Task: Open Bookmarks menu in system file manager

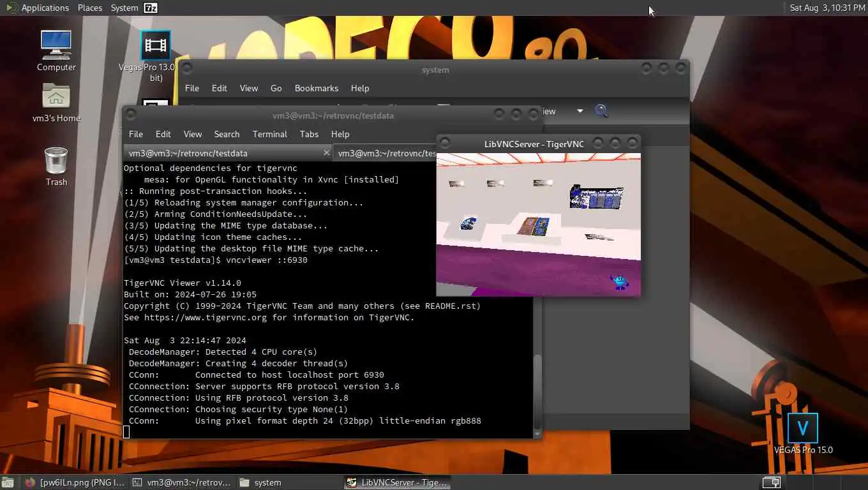Action: point(317,88)
